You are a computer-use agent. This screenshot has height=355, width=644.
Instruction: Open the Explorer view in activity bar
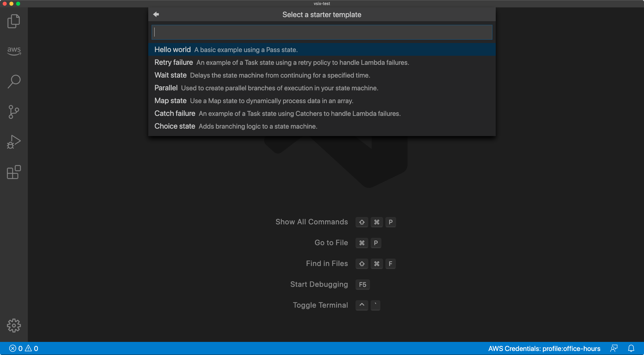coord(14,21)
